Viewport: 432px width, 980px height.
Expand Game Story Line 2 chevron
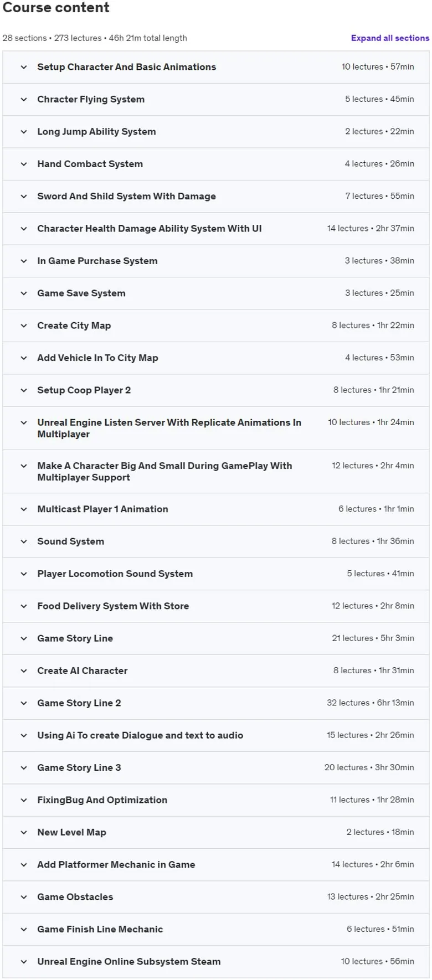point(24,703)
